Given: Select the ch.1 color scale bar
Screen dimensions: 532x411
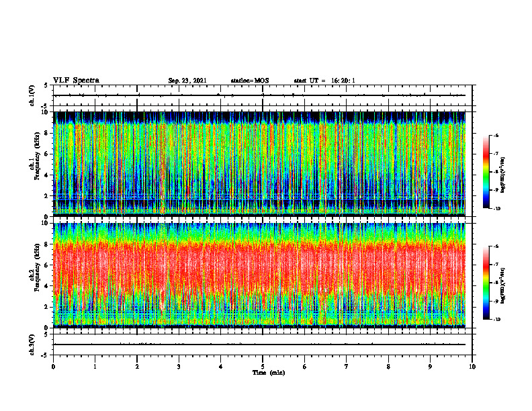Looking at the screenshot, I should [x=486, y=172].
